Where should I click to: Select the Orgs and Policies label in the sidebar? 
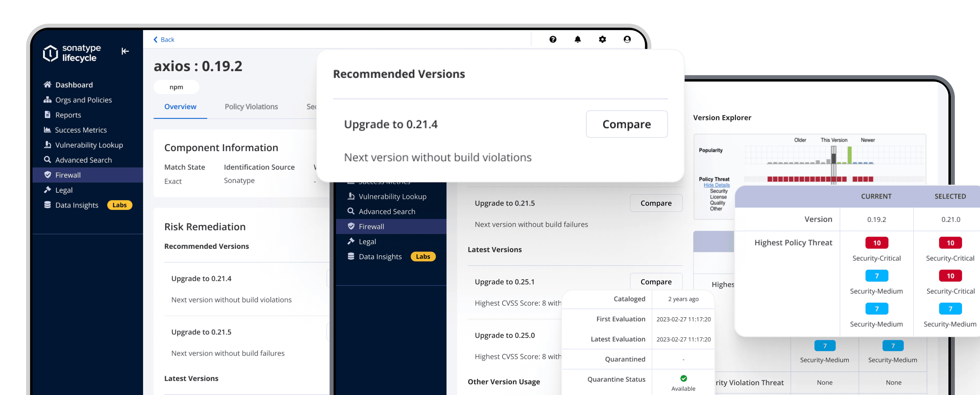84,100
